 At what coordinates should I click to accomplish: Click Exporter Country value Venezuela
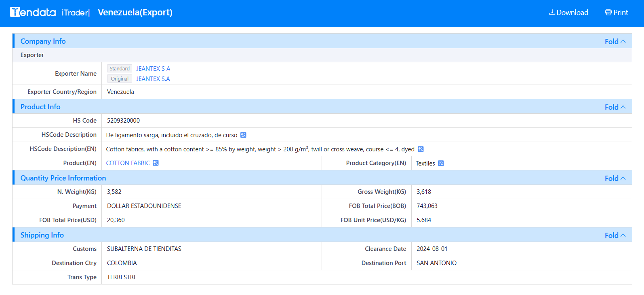pos(120,92)
